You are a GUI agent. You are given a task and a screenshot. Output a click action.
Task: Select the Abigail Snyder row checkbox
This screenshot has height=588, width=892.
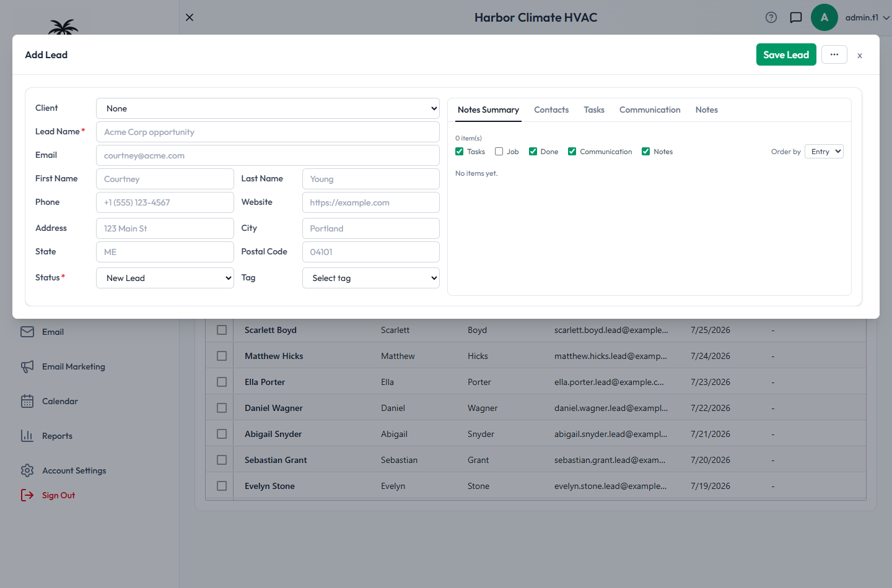click(222, 434)
